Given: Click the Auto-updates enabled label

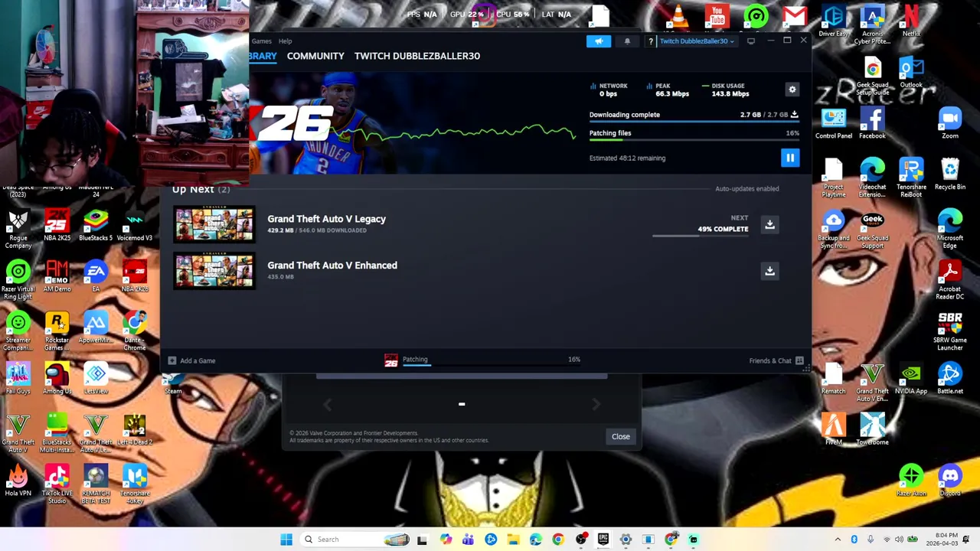Looking at the screenshot, I should click(x=746, y=188).
